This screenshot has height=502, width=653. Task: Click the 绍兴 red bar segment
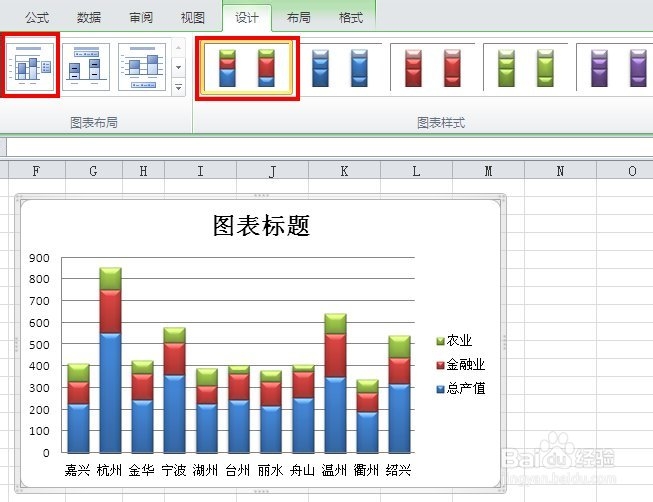[399, 371]
